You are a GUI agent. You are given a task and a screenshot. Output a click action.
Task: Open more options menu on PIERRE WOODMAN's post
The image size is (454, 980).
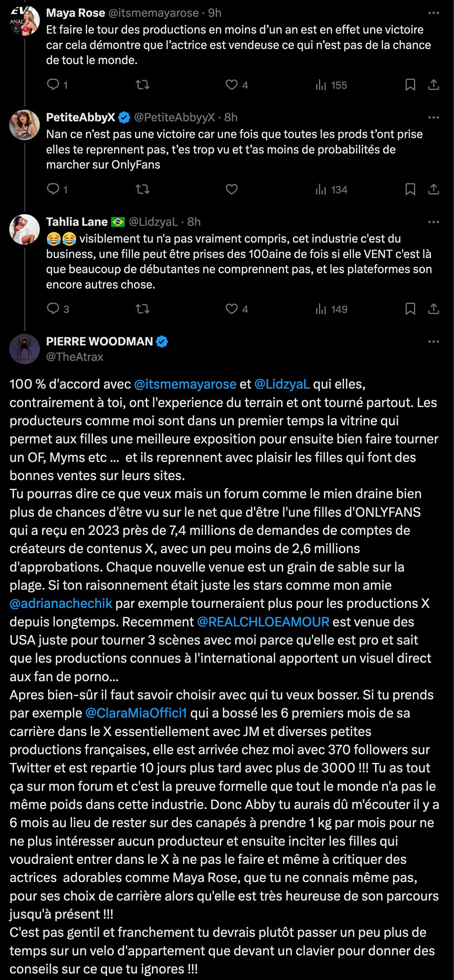tap(433, 342)
